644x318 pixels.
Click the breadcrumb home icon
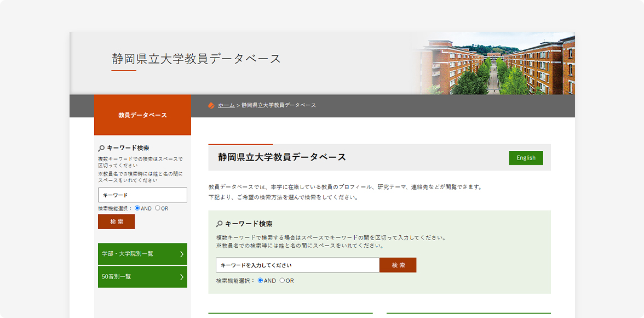211,105
